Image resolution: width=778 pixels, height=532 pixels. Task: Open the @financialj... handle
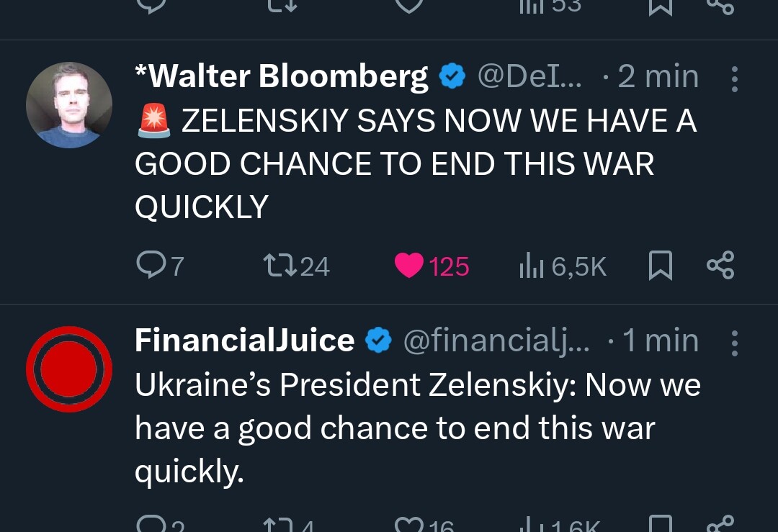pyautogui.click(x=496, y=341)
